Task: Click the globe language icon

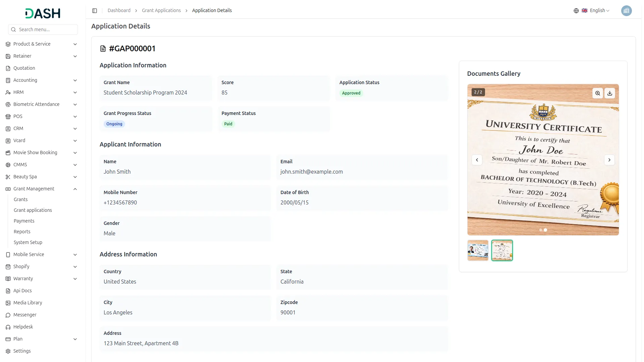Action: coord(576,11)
